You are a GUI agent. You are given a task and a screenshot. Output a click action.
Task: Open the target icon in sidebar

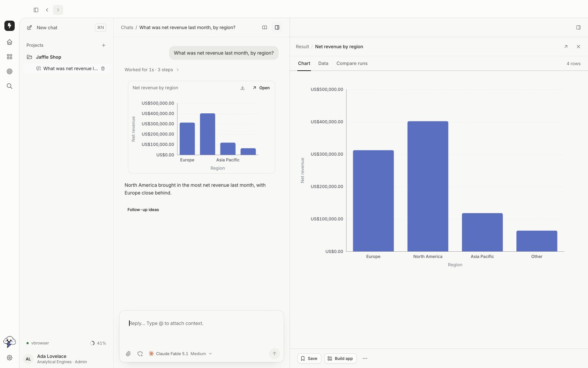(x=10, y=71)
